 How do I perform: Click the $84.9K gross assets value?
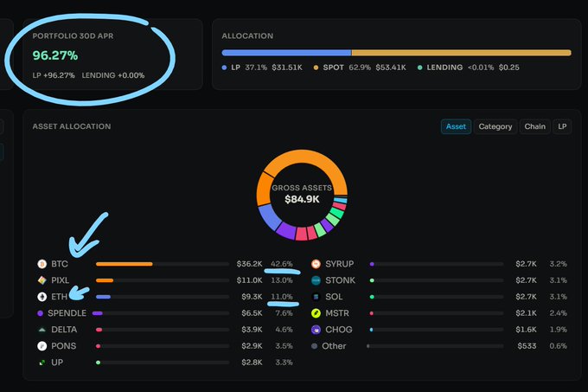click(302, 199)
